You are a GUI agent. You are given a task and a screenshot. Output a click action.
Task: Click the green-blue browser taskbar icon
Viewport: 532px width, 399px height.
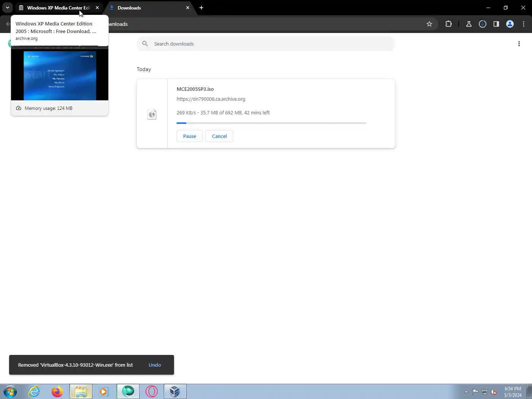[x=128, y=391]
